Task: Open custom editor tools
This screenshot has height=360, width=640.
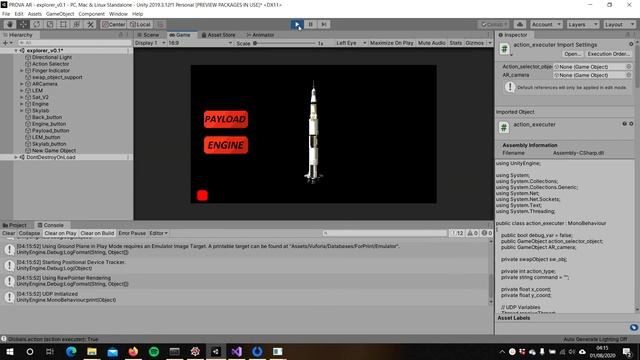Action: click(90, 24)
